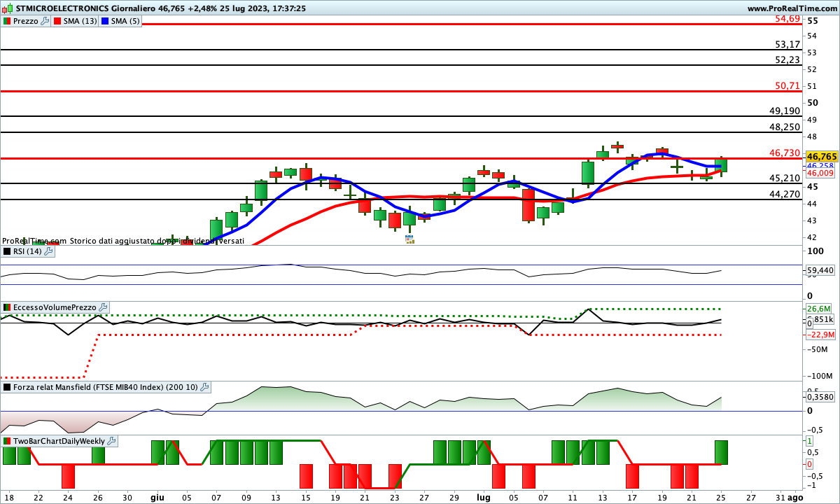
Task: Select the RSI (14) panel label
Action: click(x=27, y=251)
